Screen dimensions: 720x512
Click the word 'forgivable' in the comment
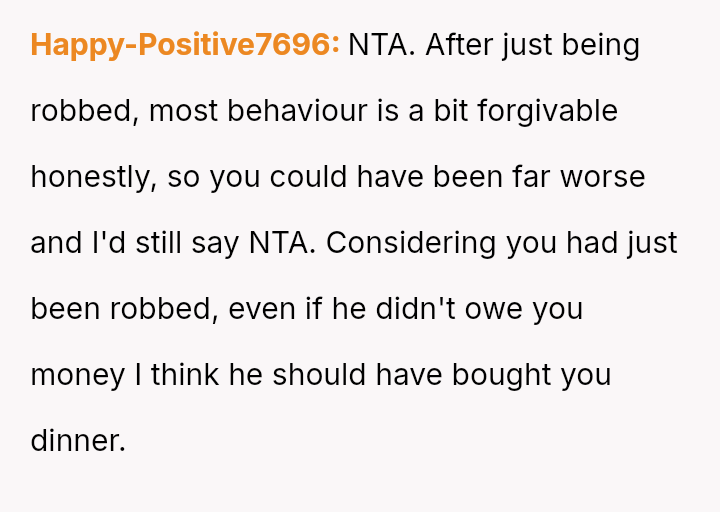coord(547,112)
